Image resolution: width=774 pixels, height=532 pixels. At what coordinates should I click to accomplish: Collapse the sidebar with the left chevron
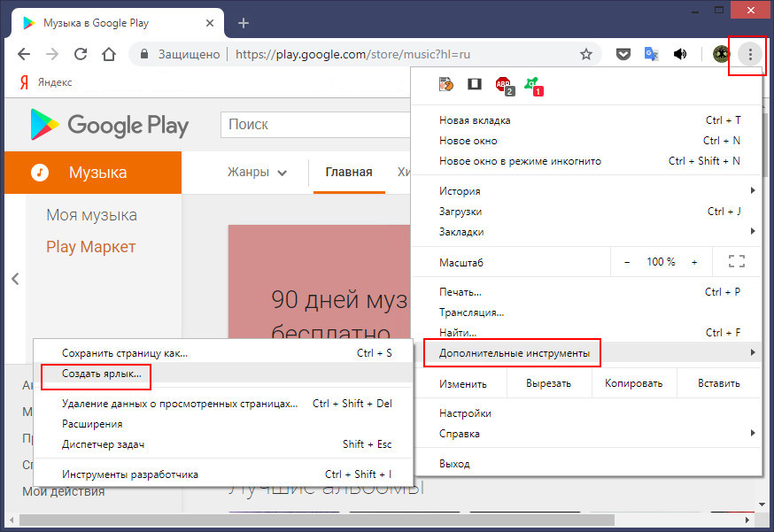tap(15, 279)
